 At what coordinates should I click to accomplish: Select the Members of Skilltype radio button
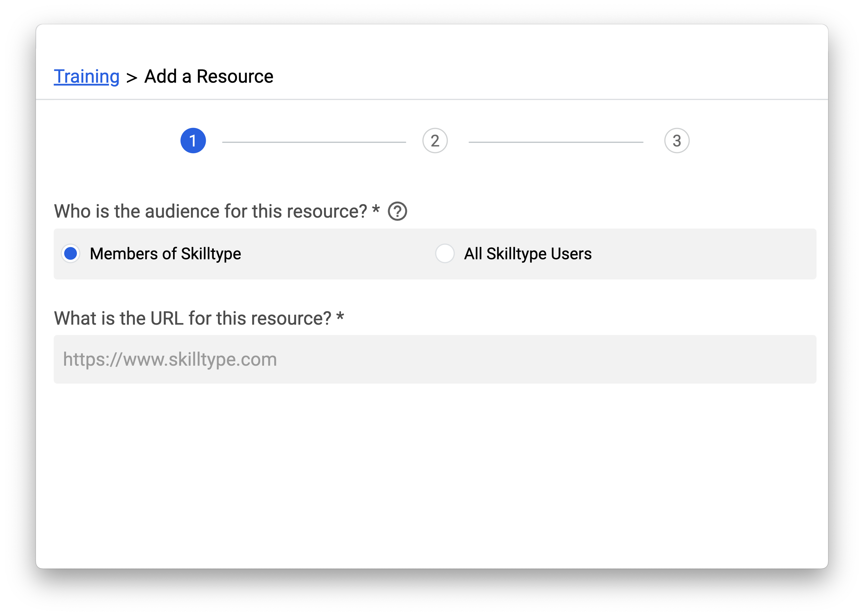coord(71,254)
